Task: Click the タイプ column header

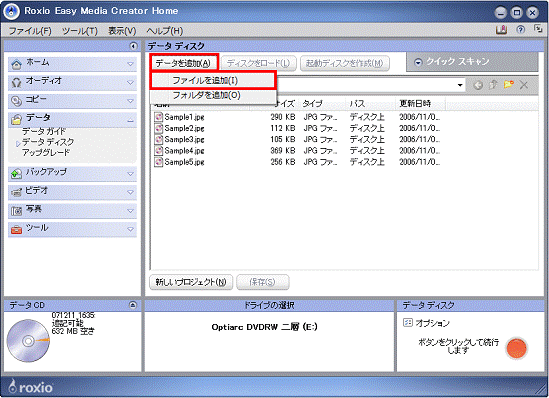Action: pyautogui.click(x=323, y=104)
